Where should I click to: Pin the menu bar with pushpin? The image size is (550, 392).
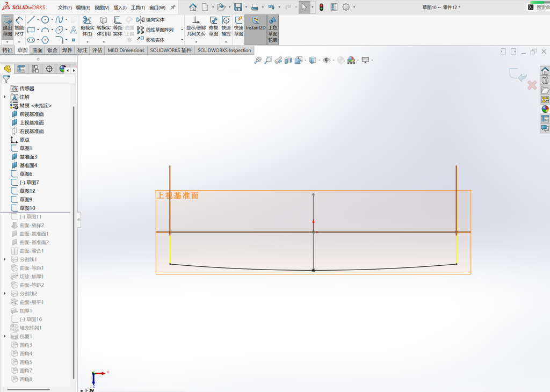point(173,7)
